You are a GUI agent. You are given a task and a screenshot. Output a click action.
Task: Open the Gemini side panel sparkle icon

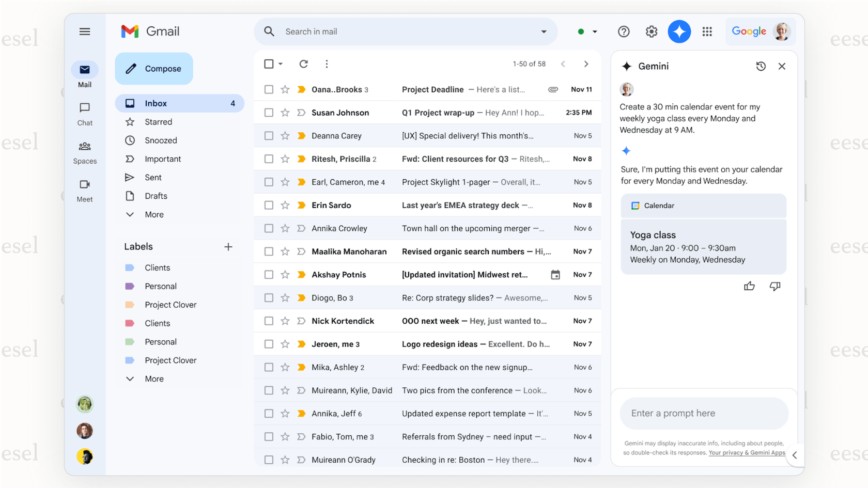679,32
